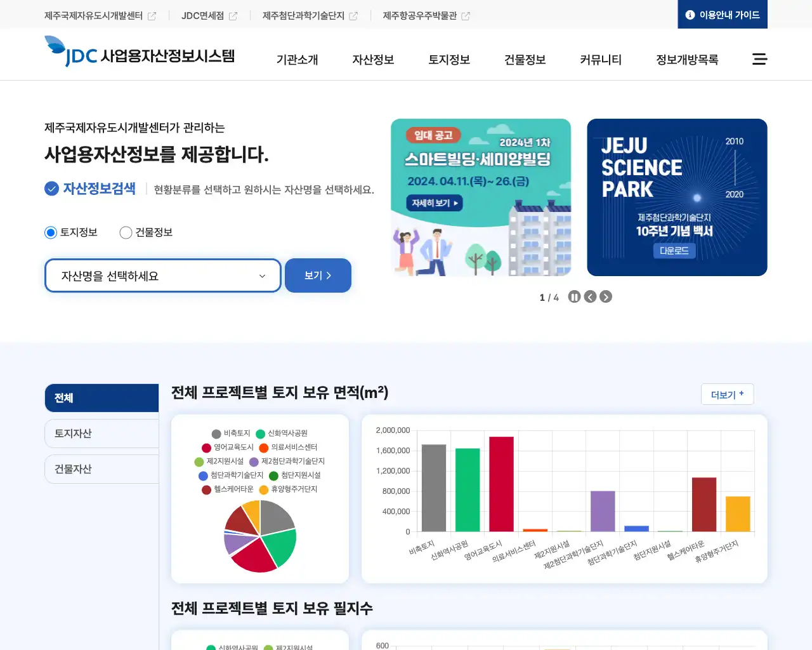Toggle the 신화역사공원 legend entry in land area chart
The width and height of the screenshot is (812, 650).
[282, 434]
